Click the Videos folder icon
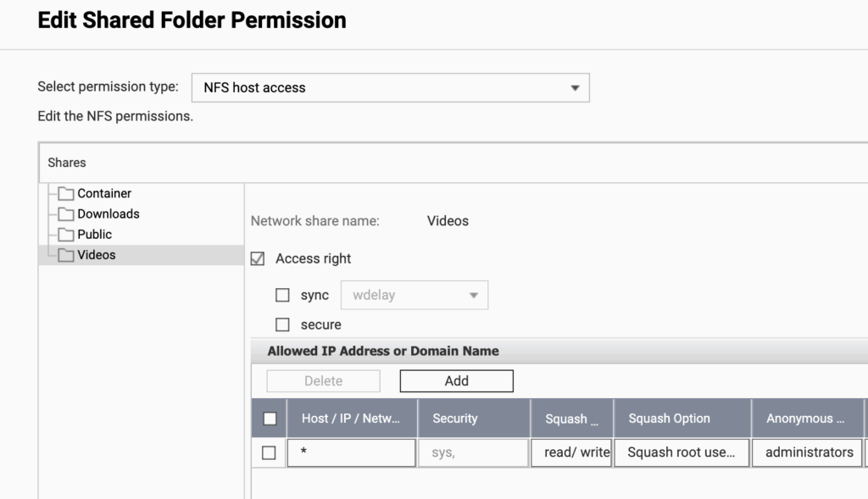The width and height of the screenshot is (868, 499). 65,255
